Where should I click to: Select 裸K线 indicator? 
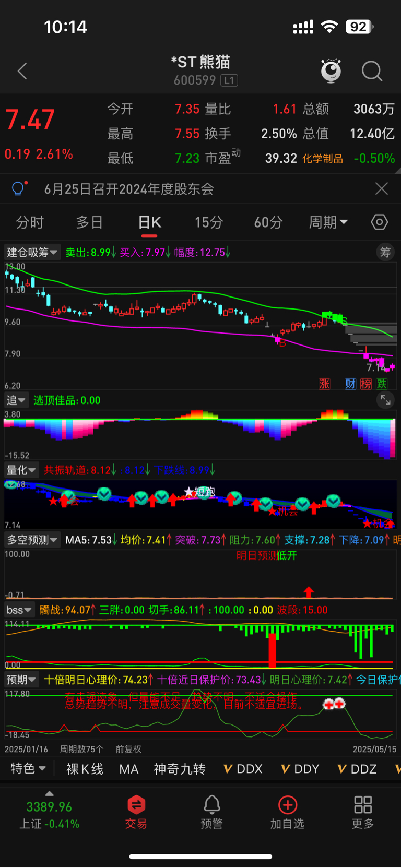(x=85, y=769)
